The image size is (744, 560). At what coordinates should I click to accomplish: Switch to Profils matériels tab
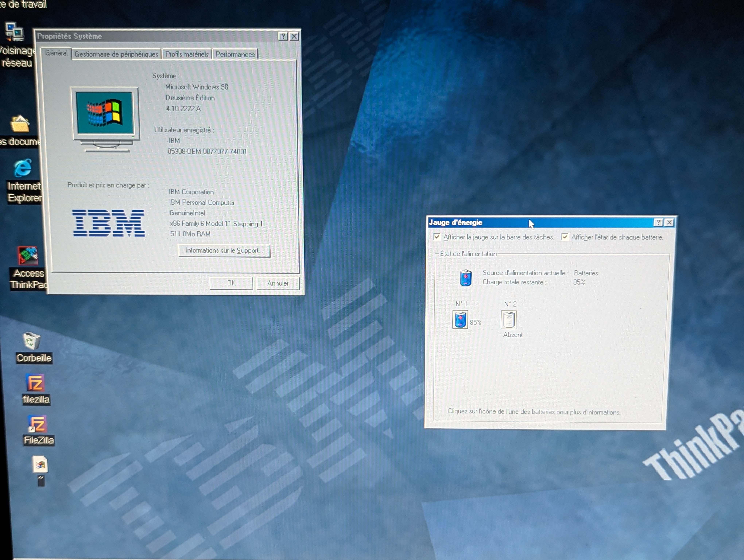pyautogui.click(x=187, y=55)
